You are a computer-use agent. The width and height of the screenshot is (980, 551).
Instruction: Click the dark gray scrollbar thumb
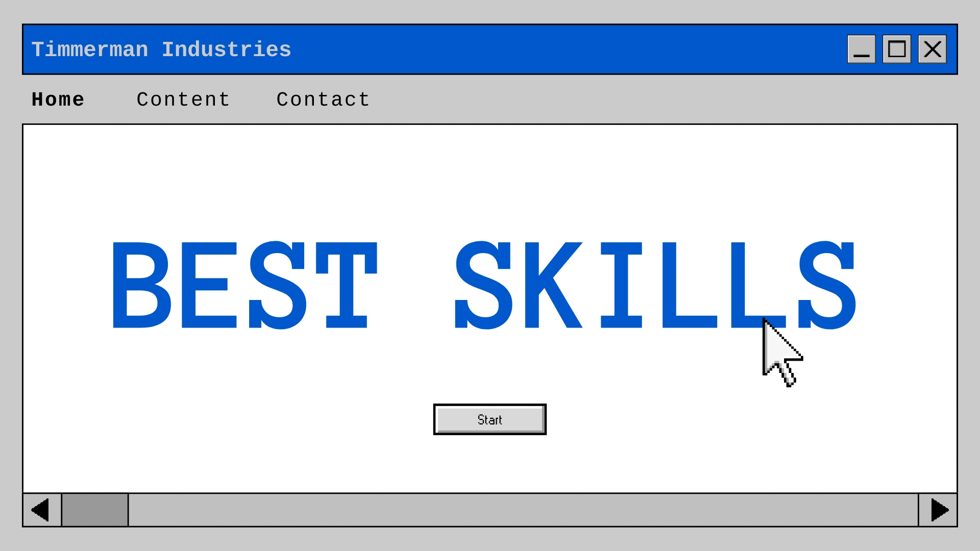click(x=95, y=510)
